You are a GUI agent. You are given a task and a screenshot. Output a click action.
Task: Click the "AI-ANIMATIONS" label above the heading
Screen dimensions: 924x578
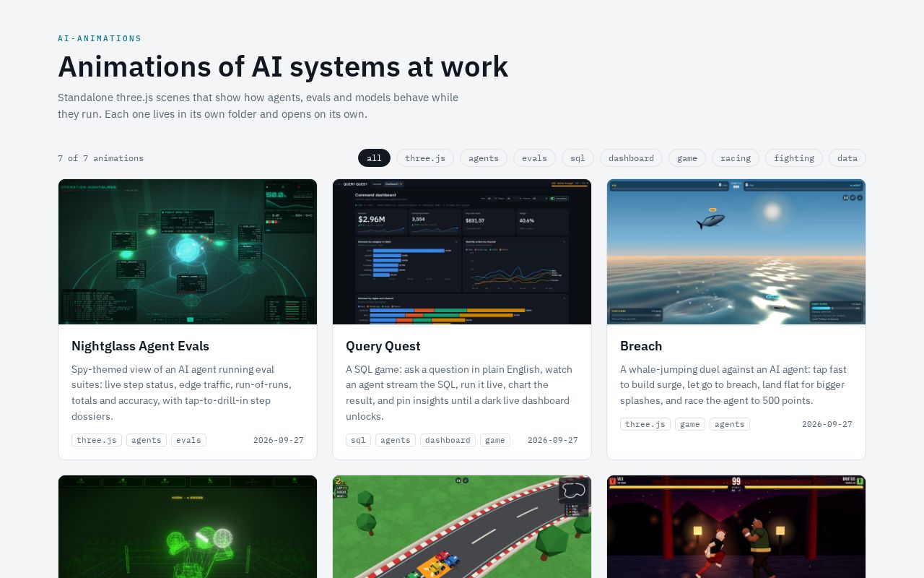[100, 38]
